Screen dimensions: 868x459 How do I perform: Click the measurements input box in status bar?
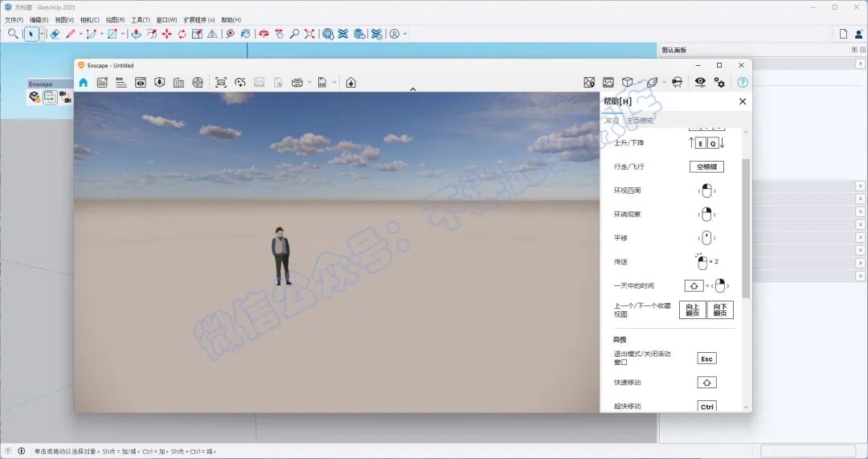(808, 451)
